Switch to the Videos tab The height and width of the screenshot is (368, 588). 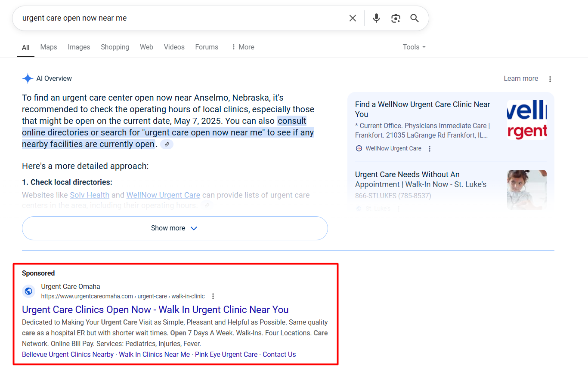[174, 47]
